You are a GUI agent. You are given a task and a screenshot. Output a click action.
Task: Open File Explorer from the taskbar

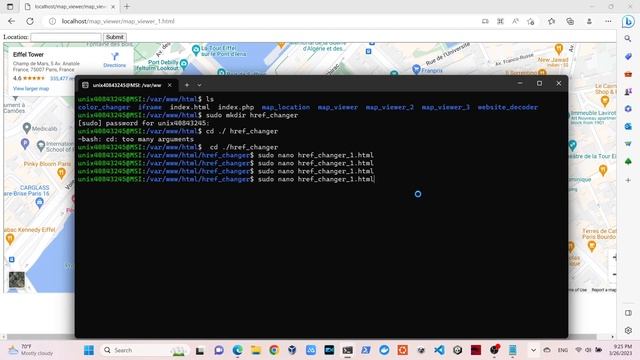(256, 350)
